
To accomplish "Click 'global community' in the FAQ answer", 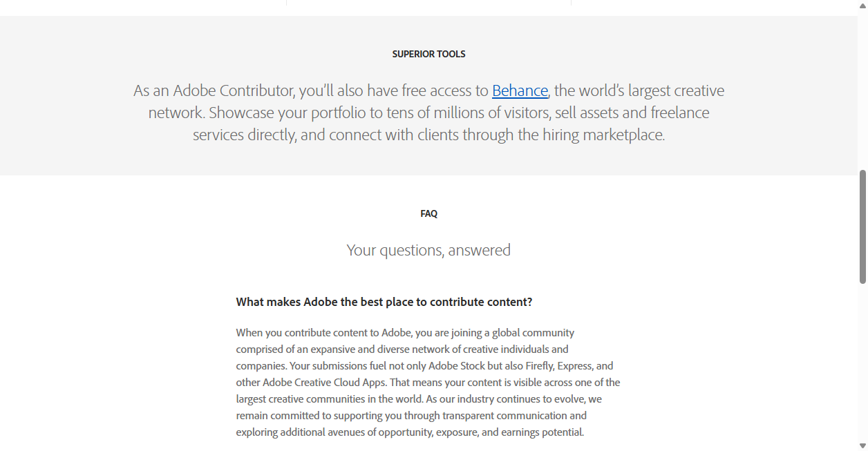I will coord(533,333).
